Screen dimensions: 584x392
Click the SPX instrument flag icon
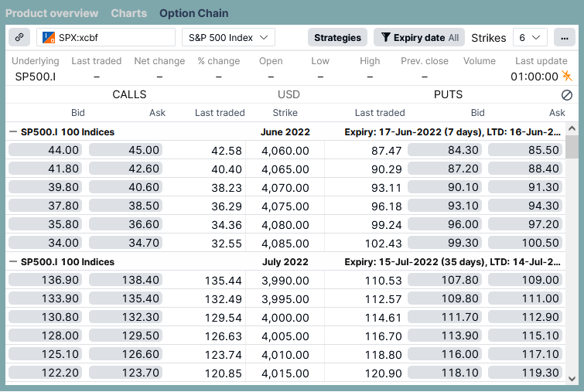[49, 38]
